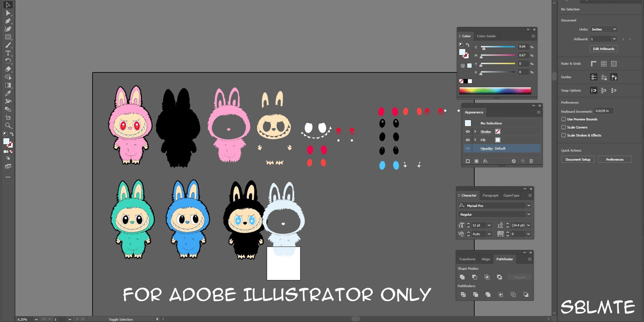Add new stroke in Appearance panel
The width and height of the screenshot is (644, 322).
tap(468, 161)
